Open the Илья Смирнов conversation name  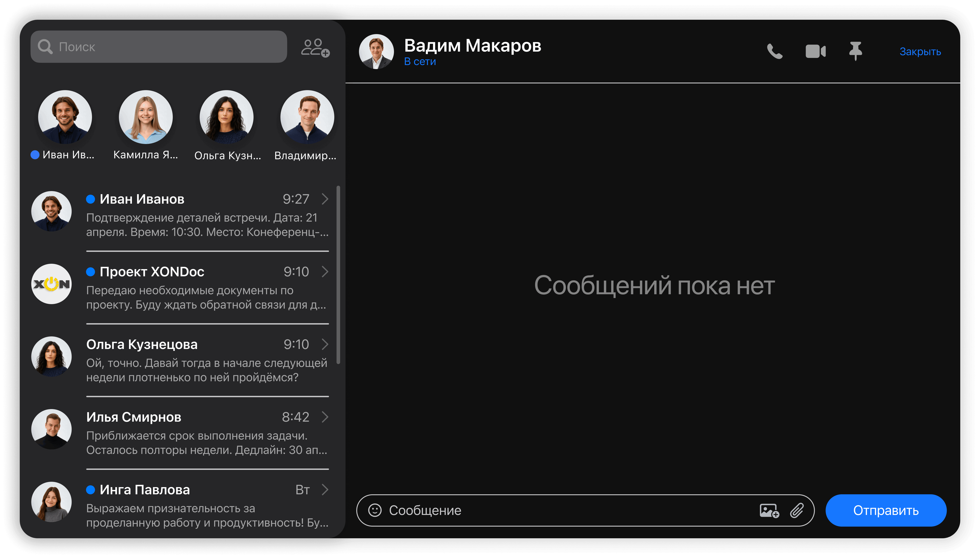click(x=134, y=417)
